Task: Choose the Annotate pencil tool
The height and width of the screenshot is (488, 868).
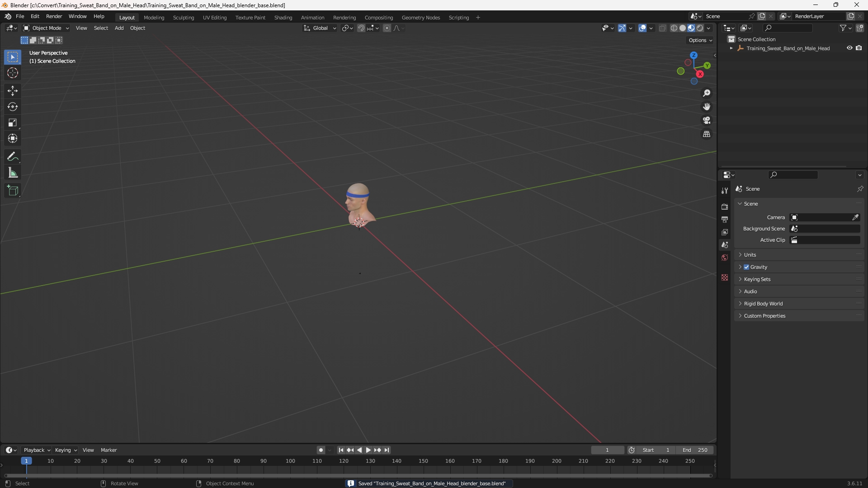Action: [13, 157]
